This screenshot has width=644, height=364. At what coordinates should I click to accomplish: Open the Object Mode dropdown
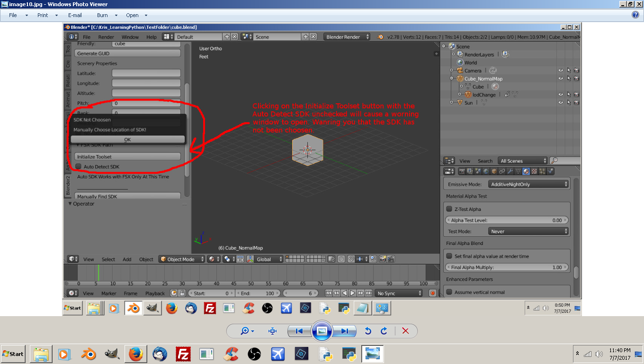182,259
